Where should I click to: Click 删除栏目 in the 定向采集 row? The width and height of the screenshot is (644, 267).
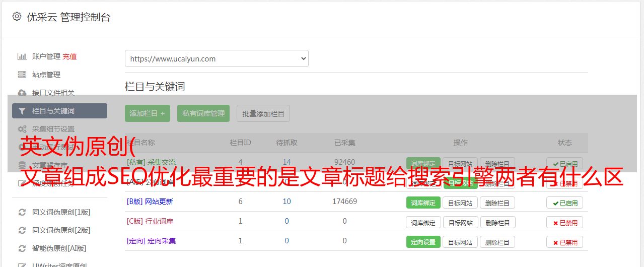pyautogui.click(x=497, y=242)
